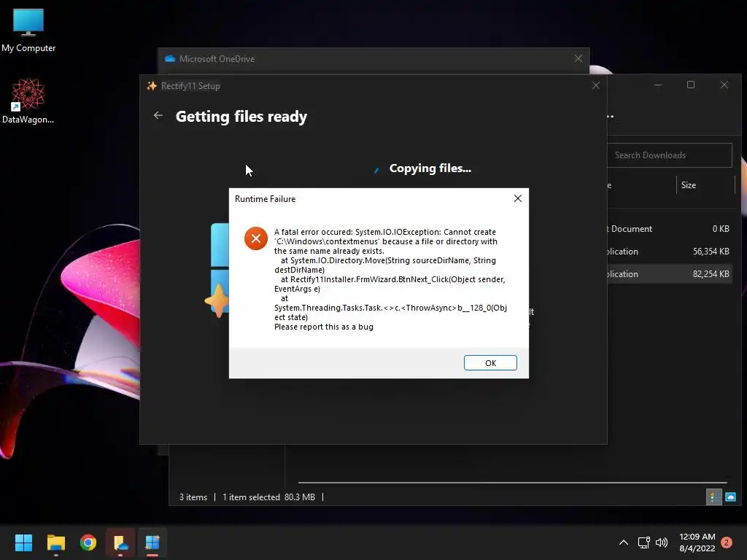Switch Explorer to details view icon
Viewport: 747px width, 560px height.
point(713,497)
